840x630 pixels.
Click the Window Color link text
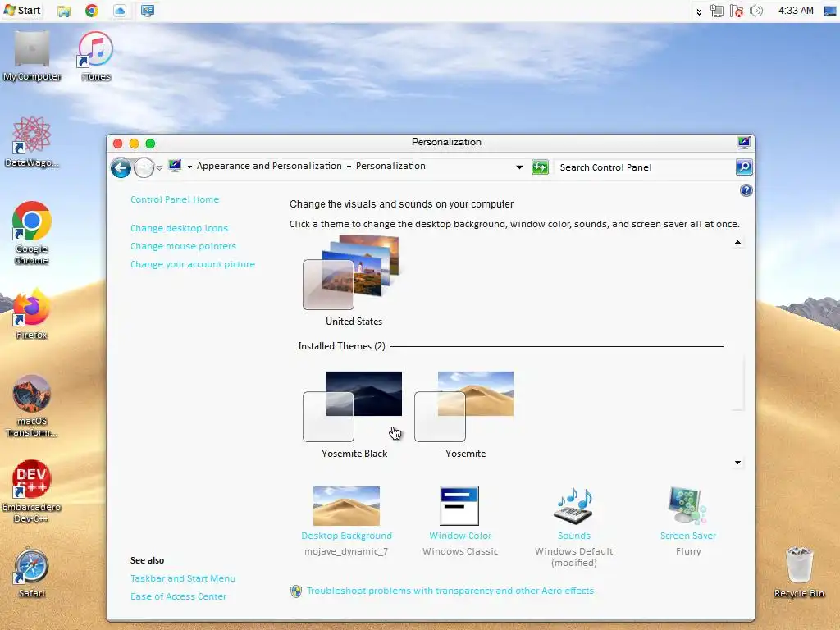pos(460,536)
